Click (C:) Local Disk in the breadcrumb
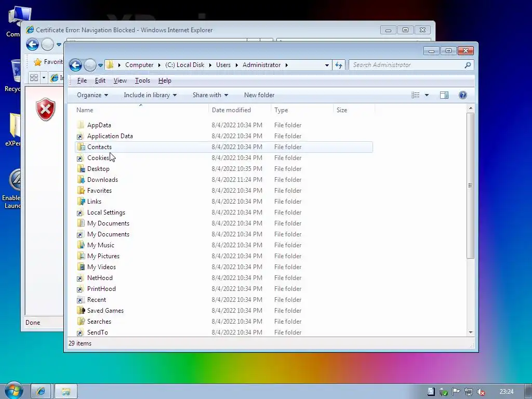Screen dimensions: 532x399 [184, 65]
